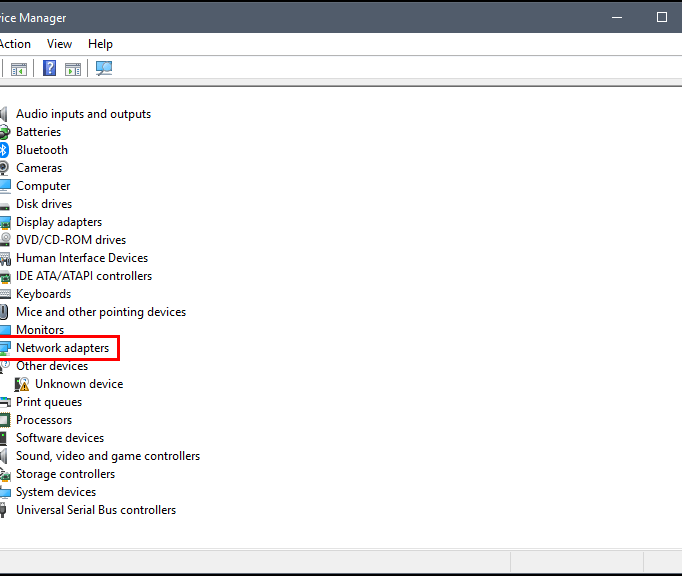Click the Print queues printer icon
The height and width of the screenshot is (576, 682).
click(5, 402)
